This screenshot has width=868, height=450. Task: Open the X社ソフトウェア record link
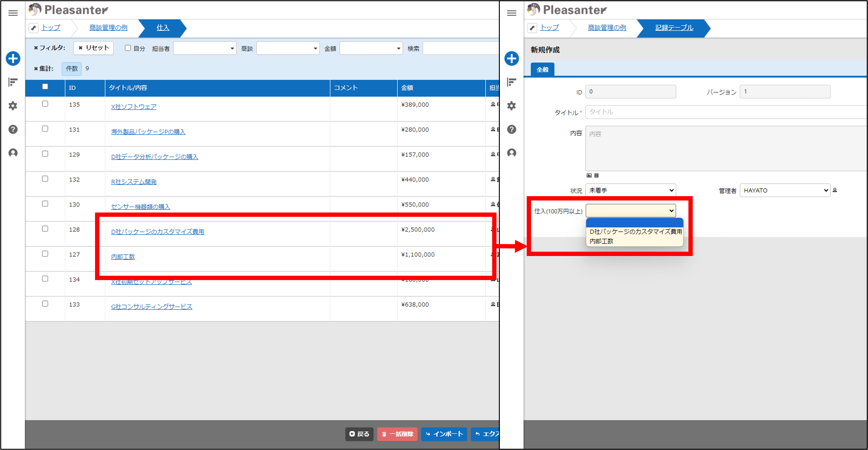[134, 107]
